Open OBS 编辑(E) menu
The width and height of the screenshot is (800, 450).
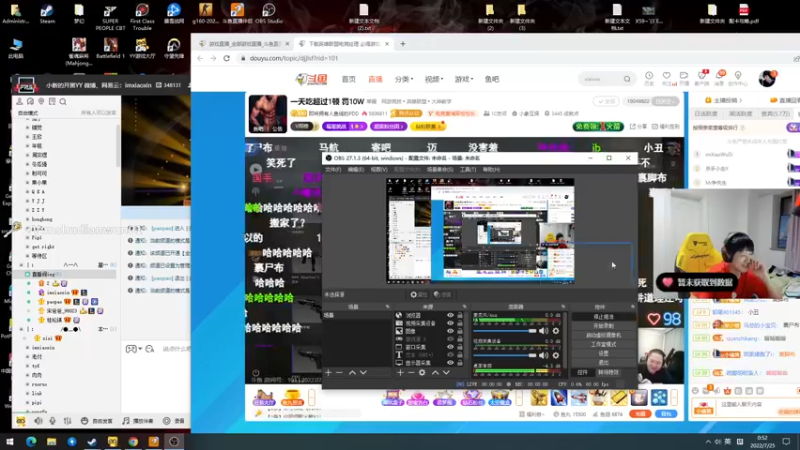pyautogui.click(x=356, y=169)
